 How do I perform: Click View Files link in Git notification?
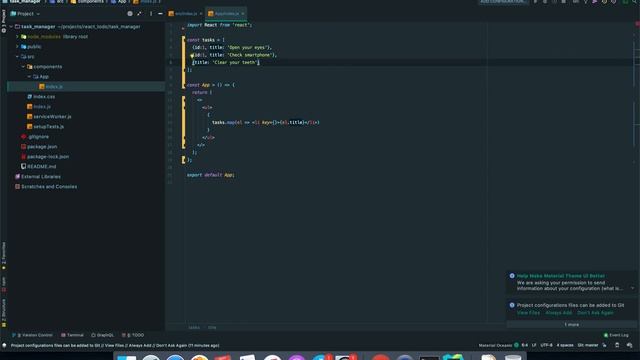click(x=528, y=313)
